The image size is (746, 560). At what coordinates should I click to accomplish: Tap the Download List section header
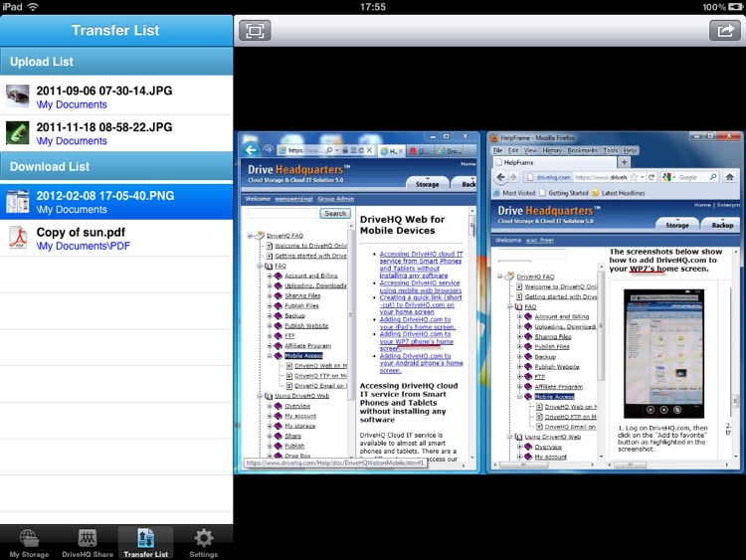pos(116,166)
